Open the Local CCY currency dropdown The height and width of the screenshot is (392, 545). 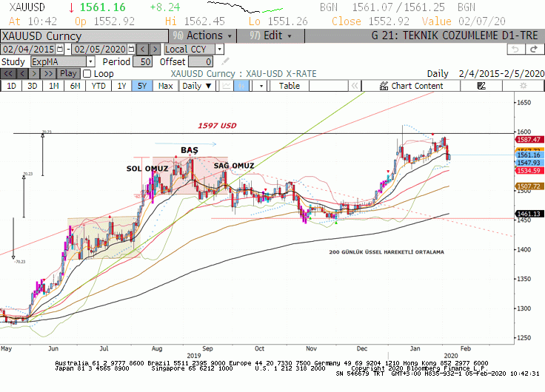pyautogui.click(x=219, y=50)
